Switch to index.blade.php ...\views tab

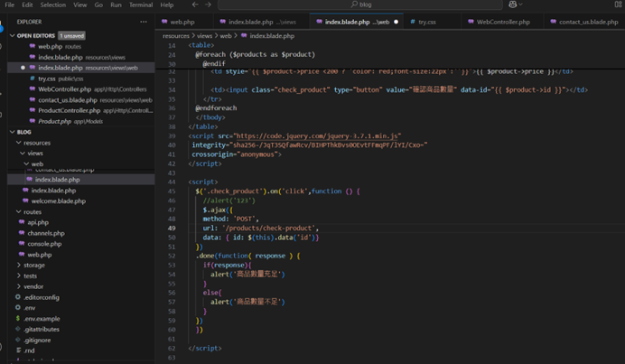coord(262,22)
